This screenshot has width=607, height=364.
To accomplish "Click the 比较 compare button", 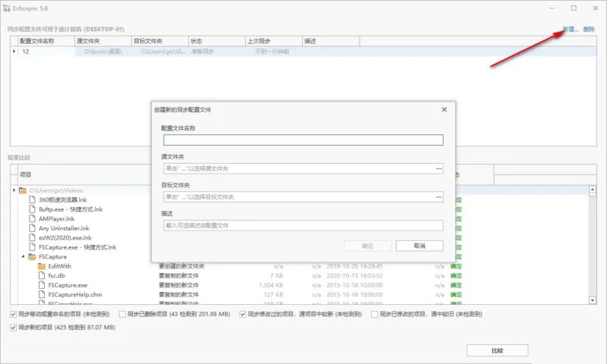I will pyautogui.click(x=498, y=350).
